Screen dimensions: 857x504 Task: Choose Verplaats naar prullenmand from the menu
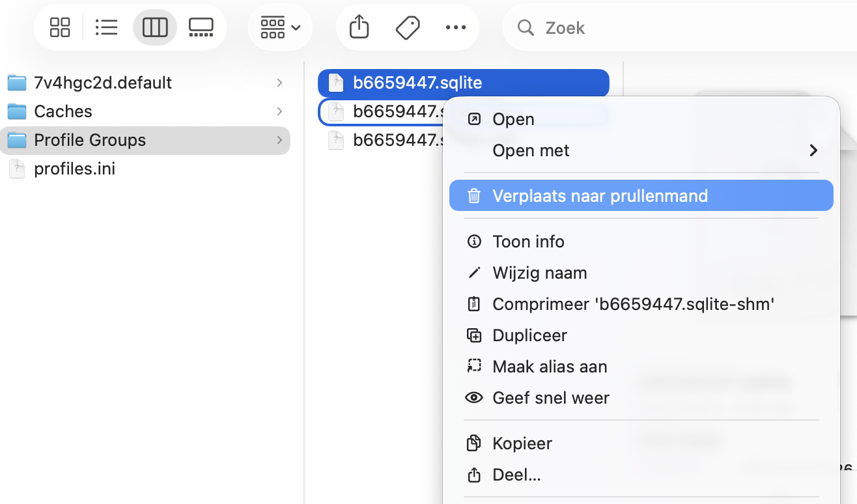tap(600, 195)
